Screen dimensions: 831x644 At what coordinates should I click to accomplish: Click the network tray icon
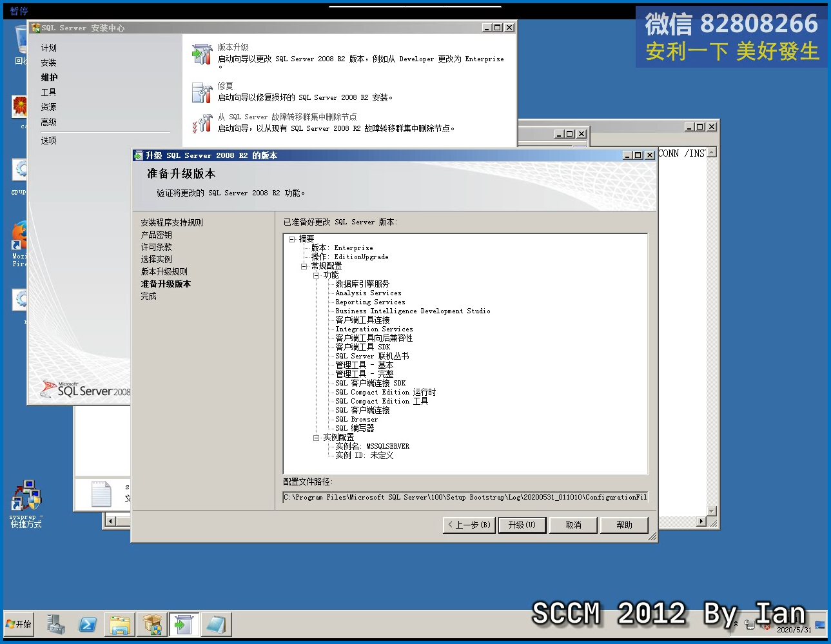click(x=750, y=624)
